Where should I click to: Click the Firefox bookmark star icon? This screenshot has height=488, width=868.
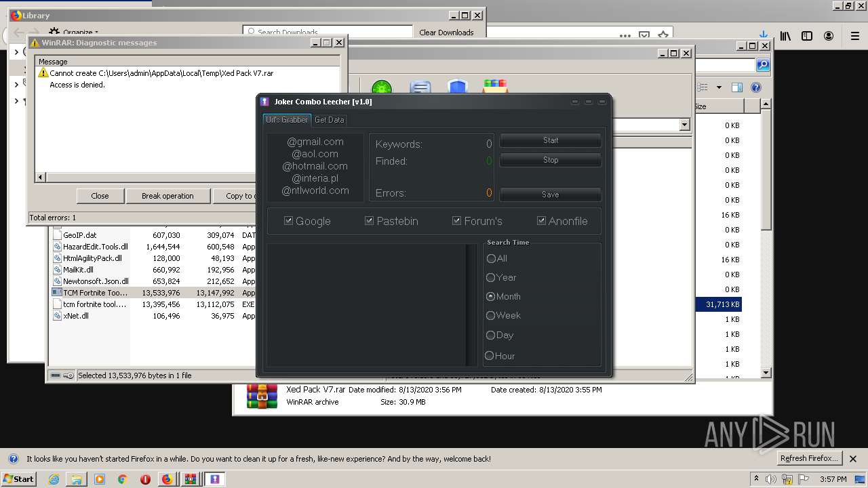point(663,35)
